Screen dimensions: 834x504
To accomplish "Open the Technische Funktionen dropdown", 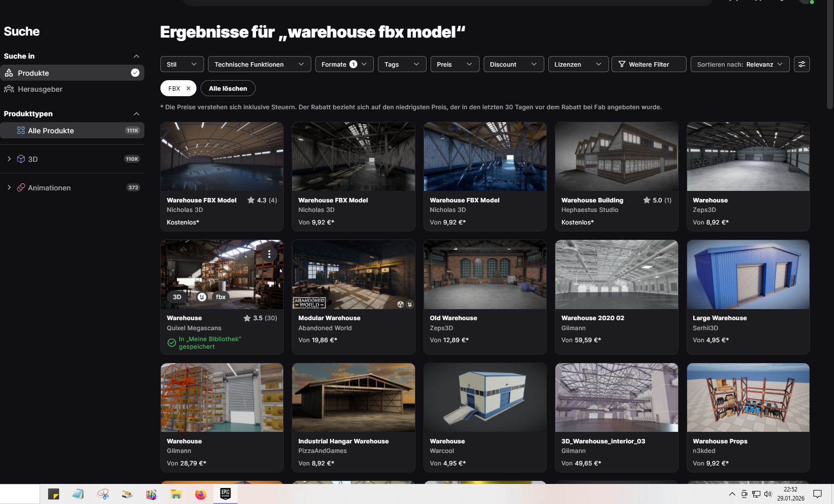I will 259,64.
